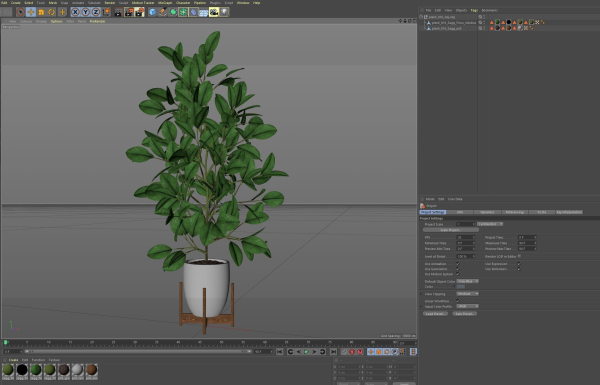Click Render to Picture Viewer icon
Image resolution: width=600 pixels, height=385 pixels.
tap(129, 12)
